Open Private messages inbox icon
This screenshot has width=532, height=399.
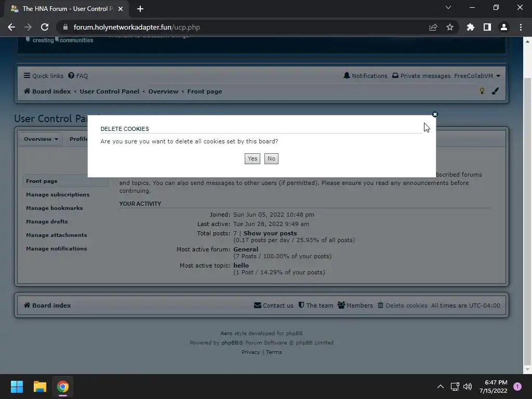pos(395,76)
